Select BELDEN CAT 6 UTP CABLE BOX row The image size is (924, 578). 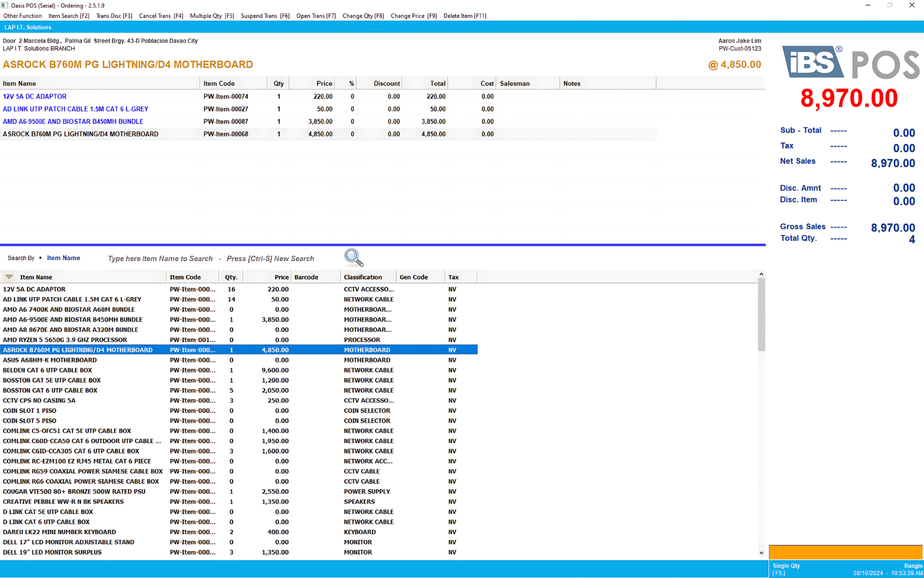coord(48,370)
